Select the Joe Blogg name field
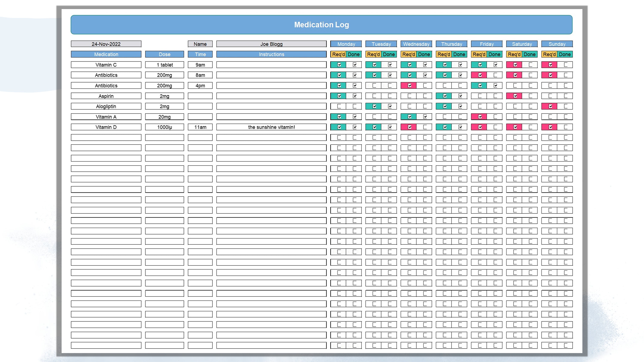 tap(271, 44)
